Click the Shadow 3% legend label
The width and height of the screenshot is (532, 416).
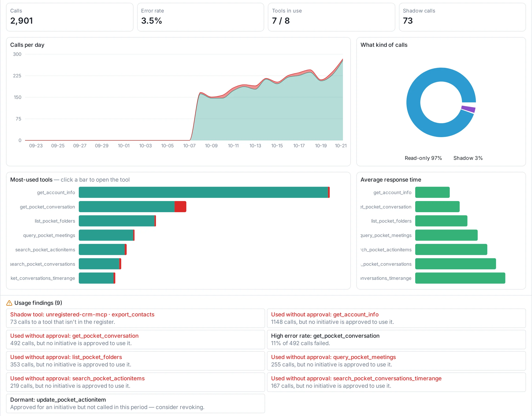(468, 158)
